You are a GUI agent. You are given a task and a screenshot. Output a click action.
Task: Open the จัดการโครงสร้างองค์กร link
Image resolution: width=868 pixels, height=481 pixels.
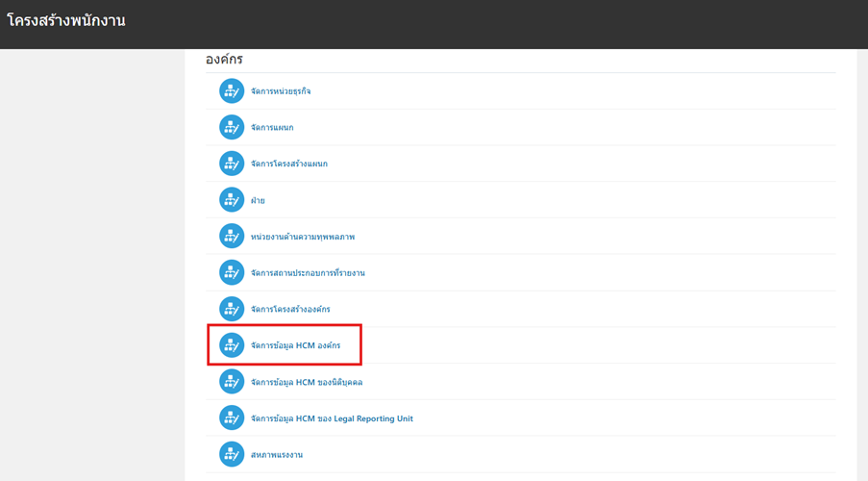(290, 310)
